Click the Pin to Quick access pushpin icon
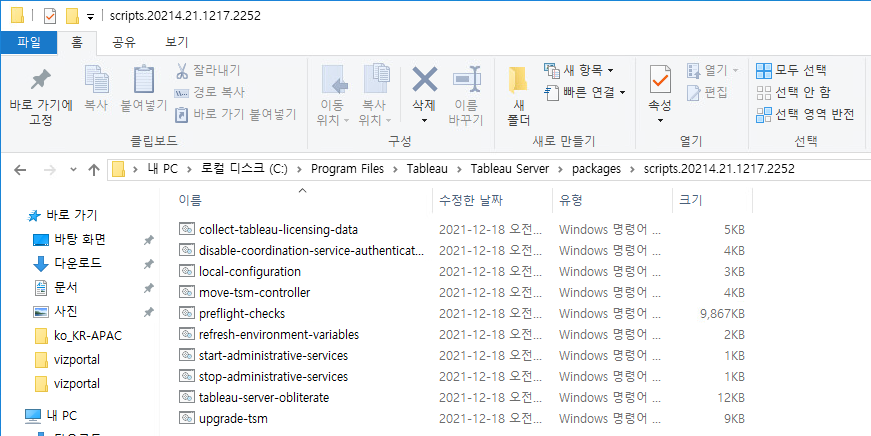The width and height of the screenshot is (871, 436). point(41,81)
